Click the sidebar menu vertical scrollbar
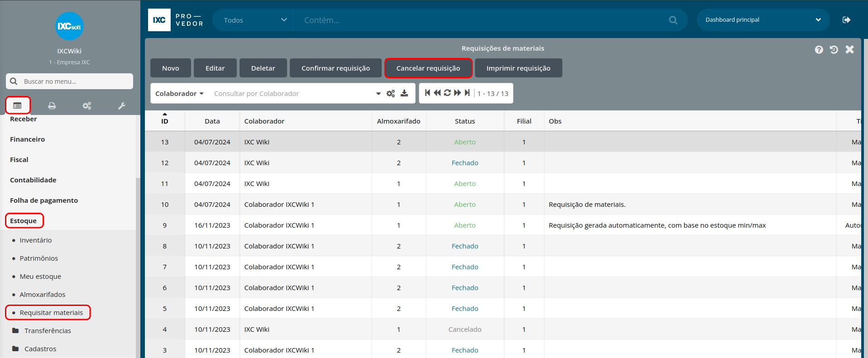This screenshot has height=358, width=868. point(138,267)
